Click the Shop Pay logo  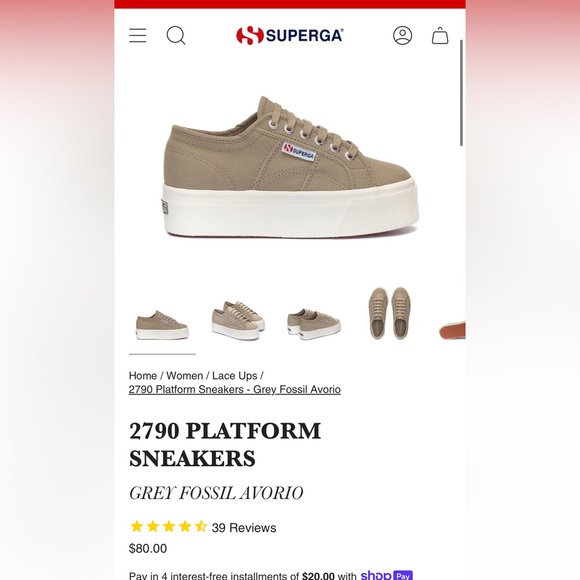coord(387,576)
